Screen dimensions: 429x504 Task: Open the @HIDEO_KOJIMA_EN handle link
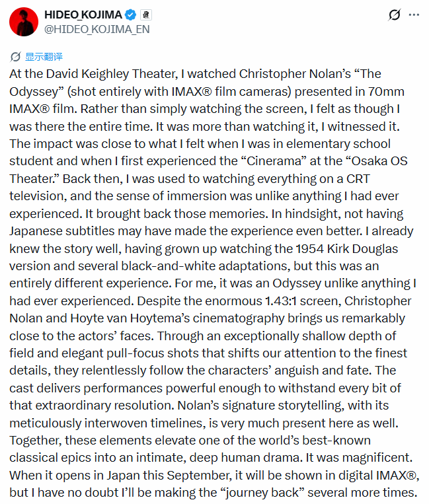pyautogui.click(x=97, y=29)
